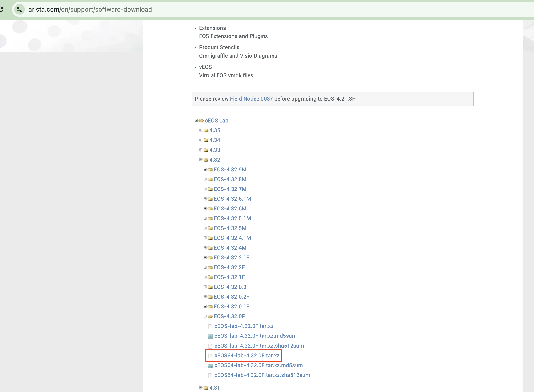The image size is (534, 392).
Task: Expand the EOS-4.32.0.2F node
Action: pyautogui.click(x=205, y=297)
